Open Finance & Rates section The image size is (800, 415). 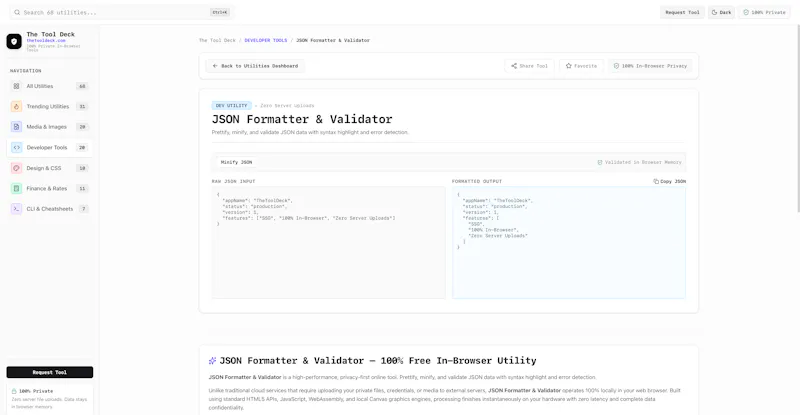point(49,188)
